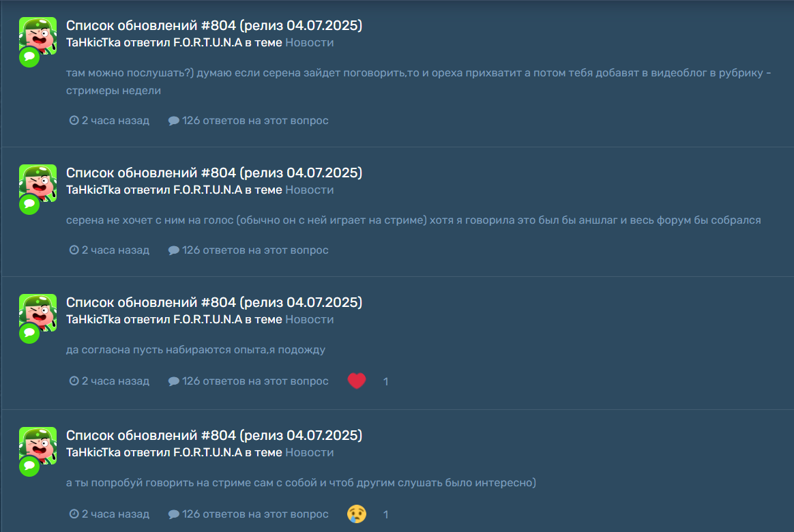
Task: Open the avatar of the first post
Action: coord(38,35)
